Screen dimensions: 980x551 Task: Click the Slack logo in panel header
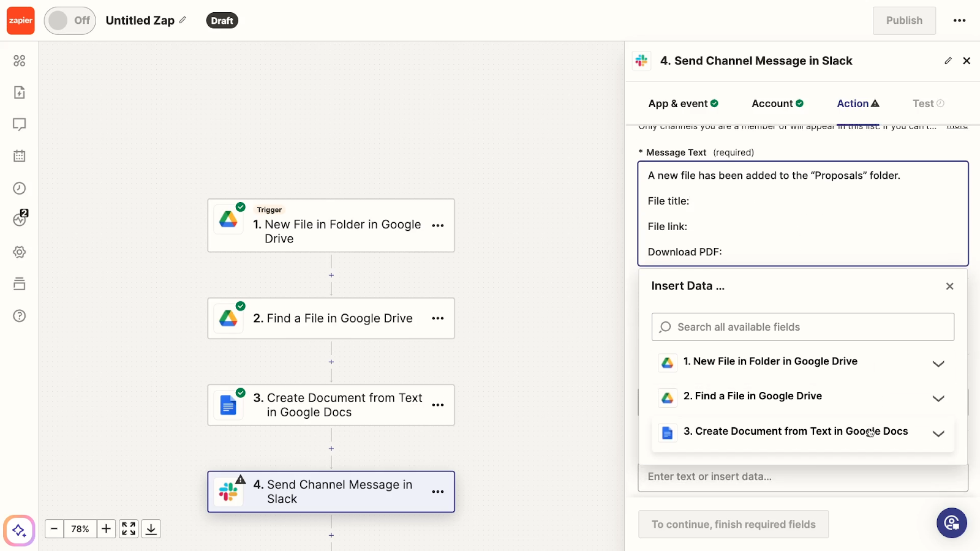641,61
